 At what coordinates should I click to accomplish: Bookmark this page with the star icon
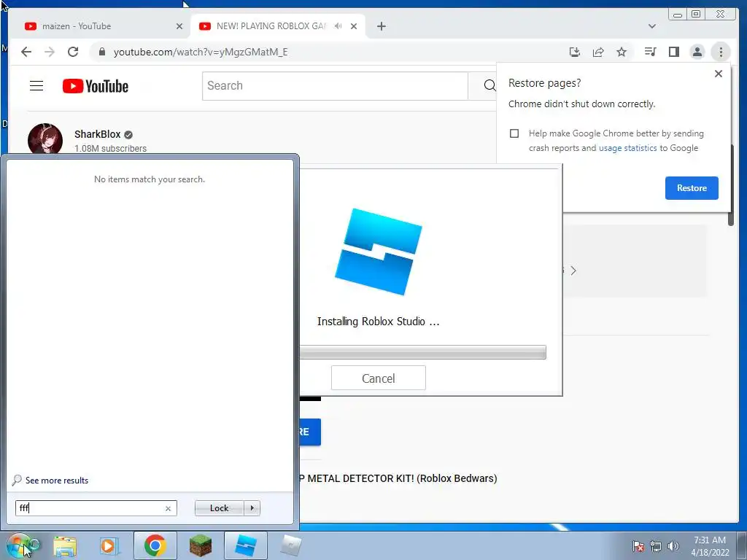(x=622, y=52)
